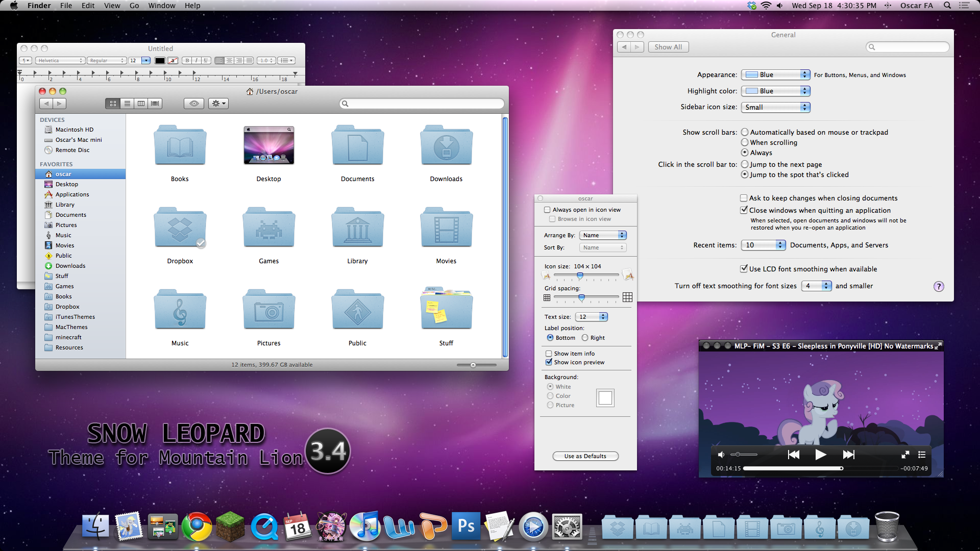Click Use as Defaults button
Viewport: 980px width, 551px height.
click(x=584, y=456)
